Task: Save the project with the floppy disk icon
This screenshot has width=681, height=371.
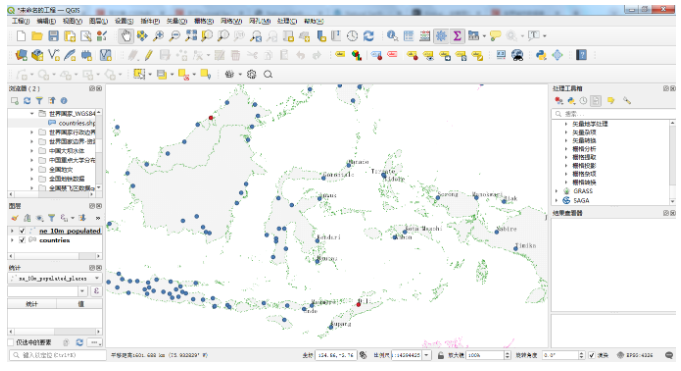Action: point(53,36)
